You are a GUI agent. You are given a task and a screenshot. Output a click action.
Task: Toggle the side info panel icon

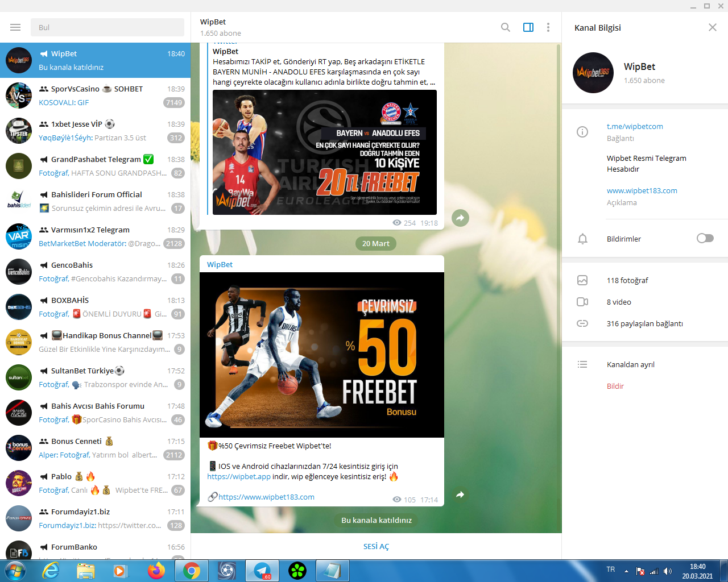point(528,27)
